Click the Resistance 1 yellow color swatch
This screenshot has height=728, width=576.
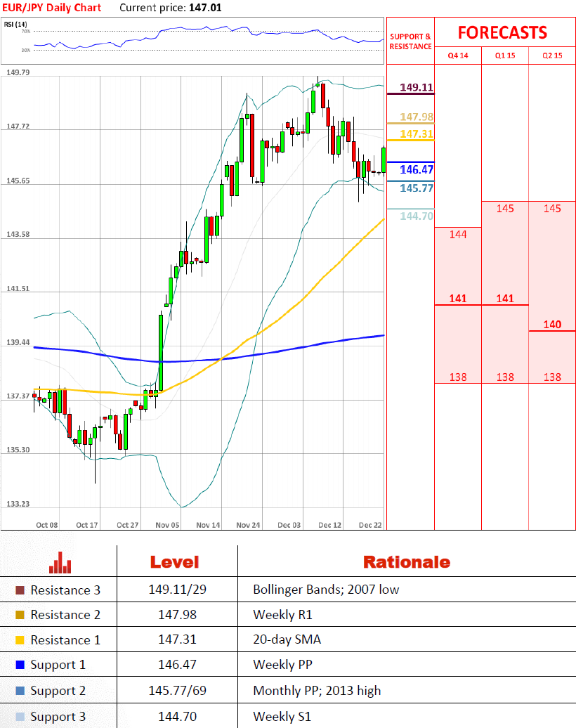(20, 640)
